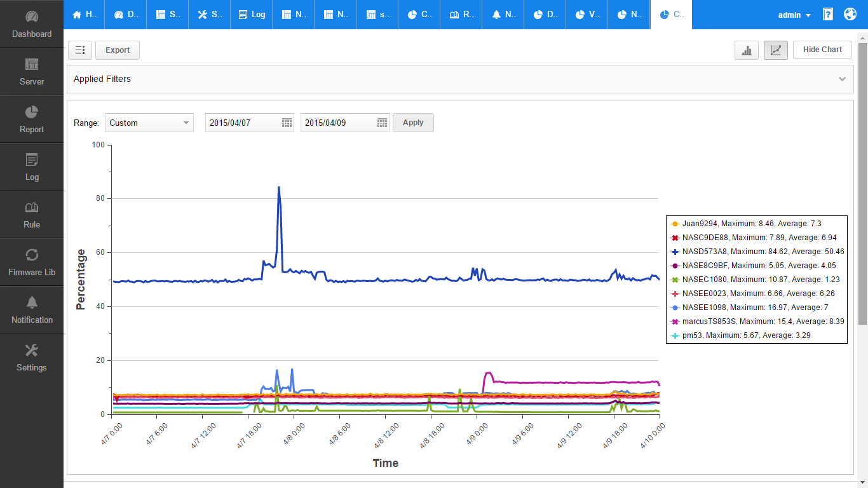Open Firmware Lib in sidebar
This screenshot has height=488, width=868.
32,262
